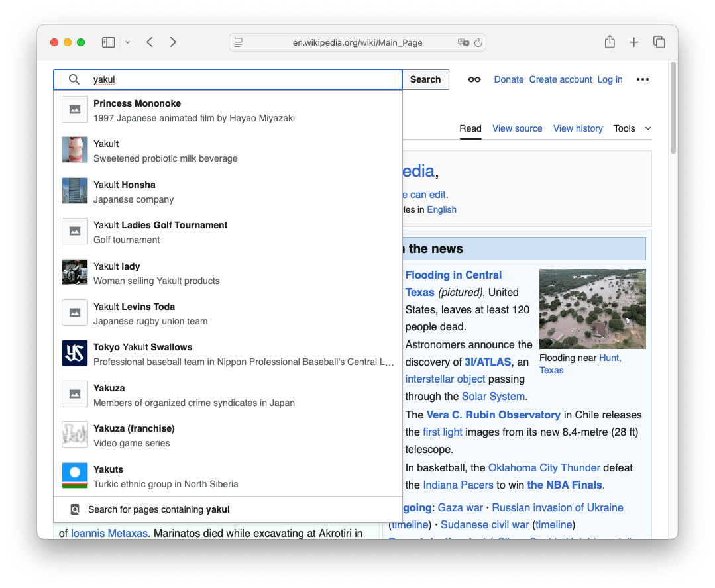The image size is (715, 588).
Task: Open Russian invasion of Ukraine link
Action: (557, 508)
